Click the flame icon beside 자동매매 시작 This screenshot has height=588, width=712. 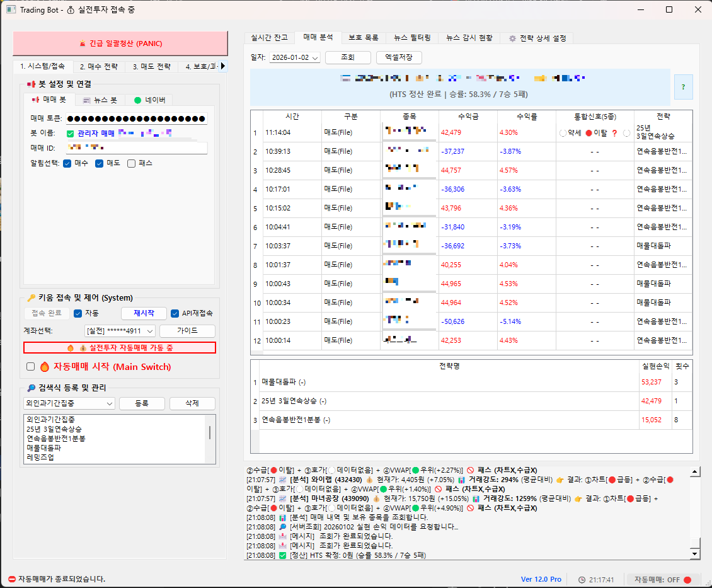tap(45, 367)
